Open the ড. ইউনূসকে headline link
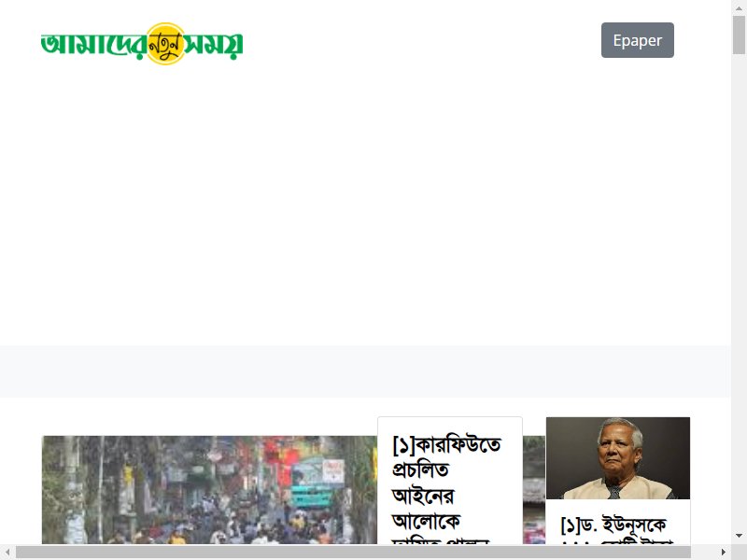 [613, 525]
